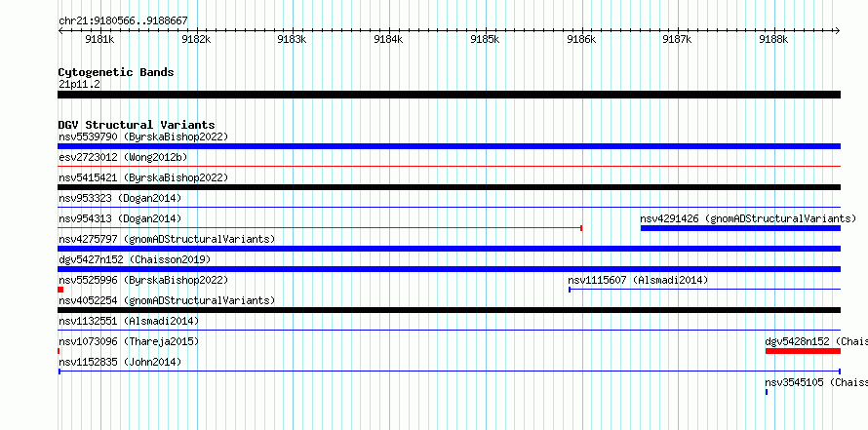Click the DGV Structural Variants track title
868x430 pixels.
click(137, 125)
